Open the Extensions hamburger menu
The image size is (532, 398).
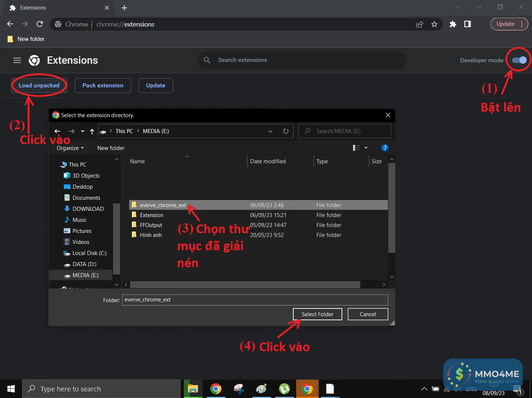17,60
